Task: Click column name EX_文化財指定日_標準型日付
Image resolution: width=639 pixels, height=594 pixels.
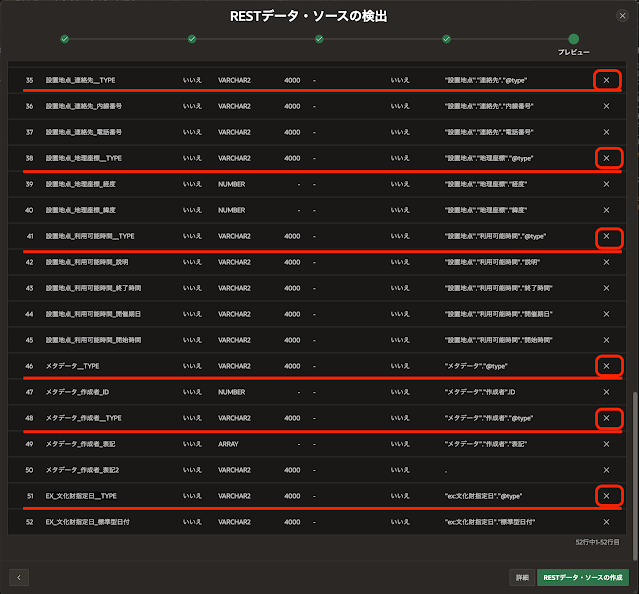Action: click(x=88, y=522)
